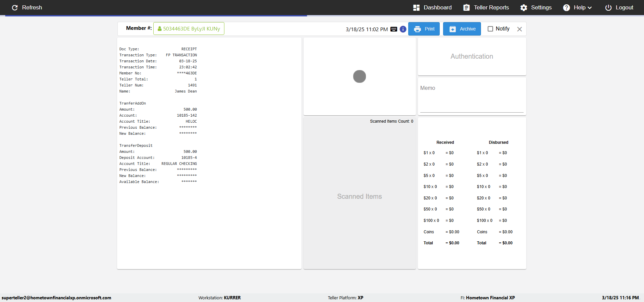Click the gray circle image placeholder

359,76
